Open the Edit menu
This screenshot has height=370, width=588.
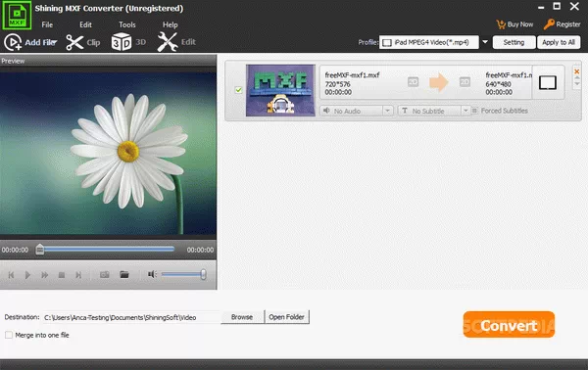[x=85, y=24]
